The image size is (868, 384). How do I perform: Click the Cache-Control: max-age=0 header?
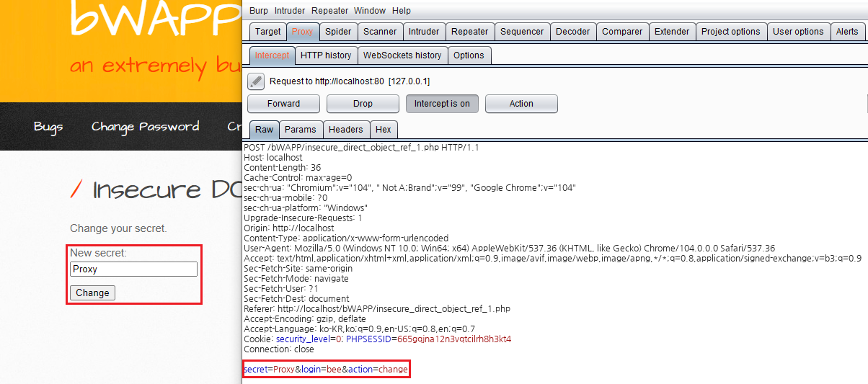tap(298, 177)
